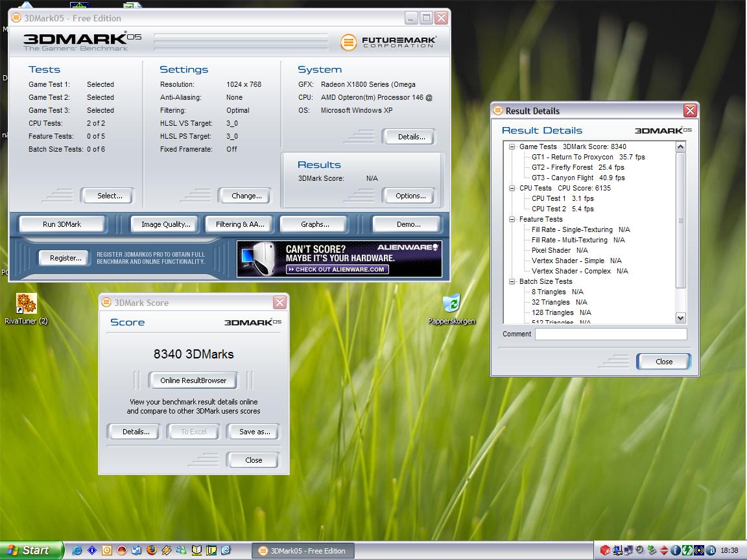This screenshot has height=560, width=747.
Task: Click the 3DMark05 - Free Edition taskbar button
Action: pyautogui.click(x=303, y=551)
